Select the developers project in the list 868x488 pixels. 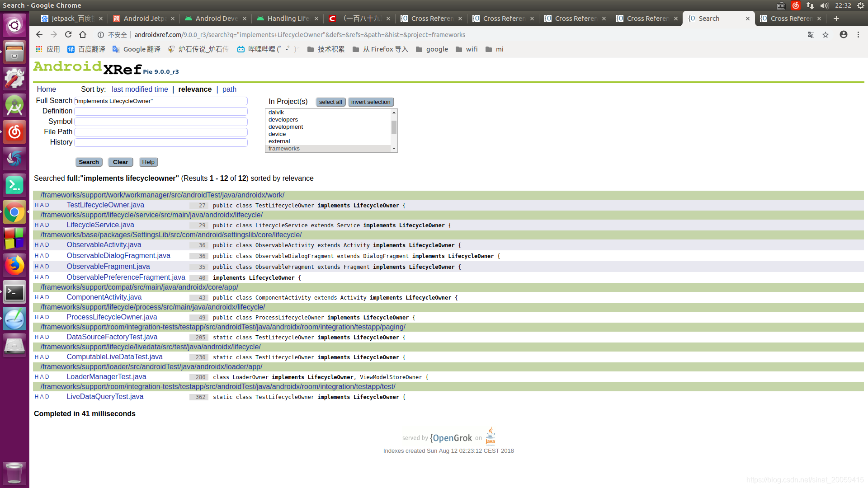point(283,119)
